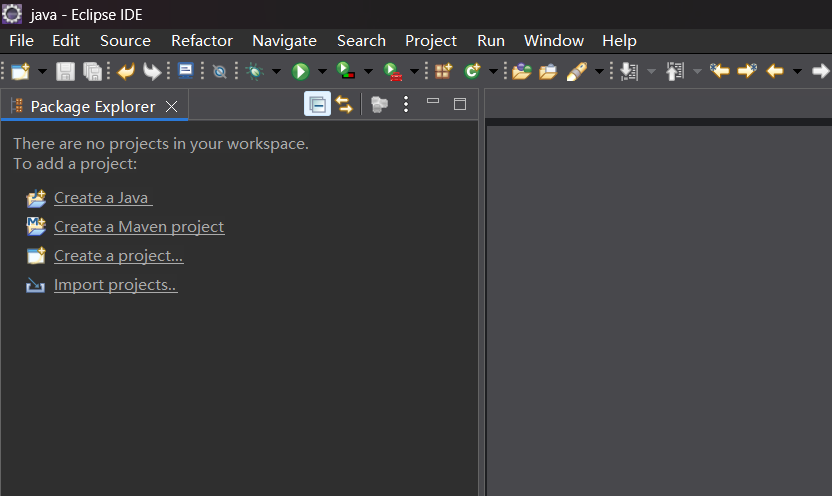Expand the Back history dropdown arrow
832x496 pixels.
pos(797,71)
